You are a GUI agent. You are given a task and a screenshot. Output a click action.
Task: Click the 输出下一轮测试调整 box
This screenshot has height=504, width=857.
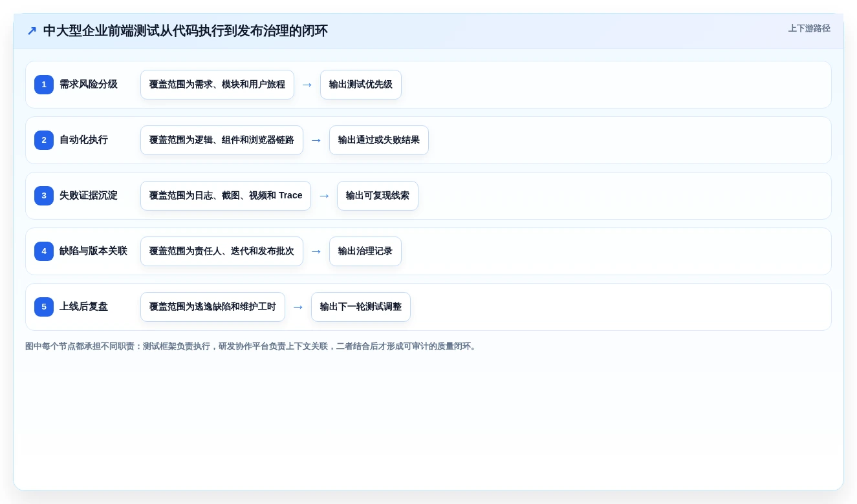[361, 307]
